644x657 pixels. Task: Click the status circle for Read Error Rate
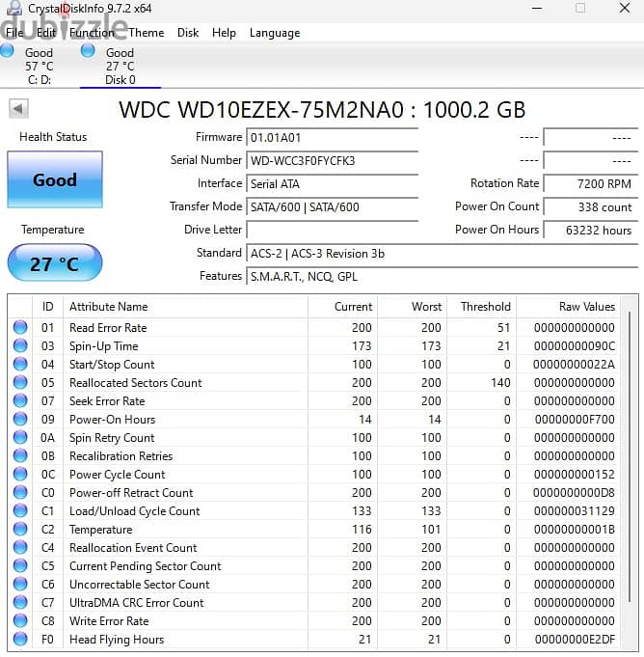click(x=20, y=327)
